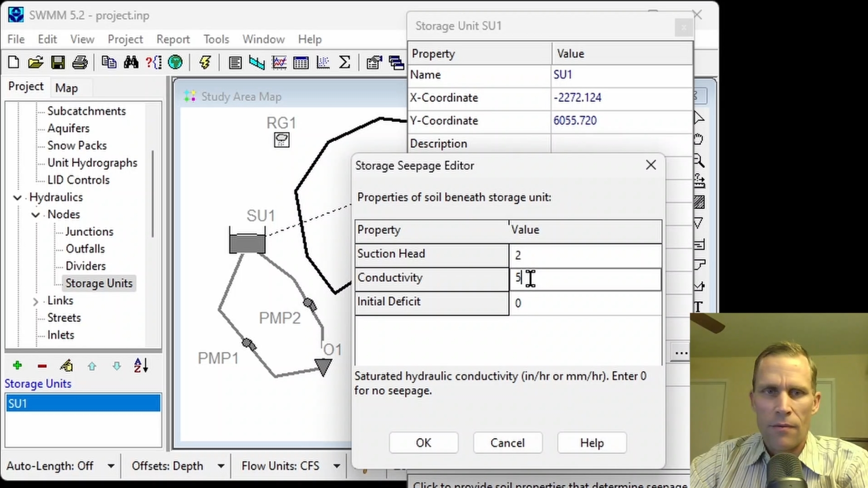Viewport: 868px width, 488px height.
Task: Move object up arrow icon
Action: click(x=91, y=366)
